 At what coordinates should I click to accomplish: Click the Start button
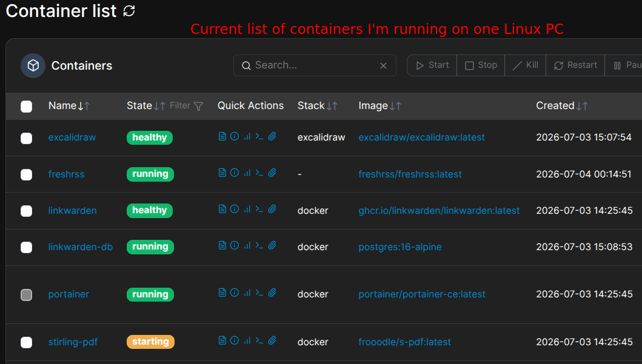coord(432,65)
